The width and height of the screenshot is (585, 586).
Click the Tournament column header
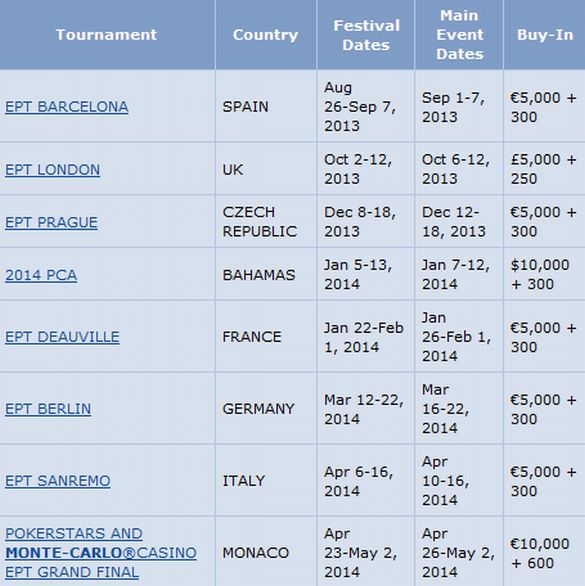click(107, 35)
